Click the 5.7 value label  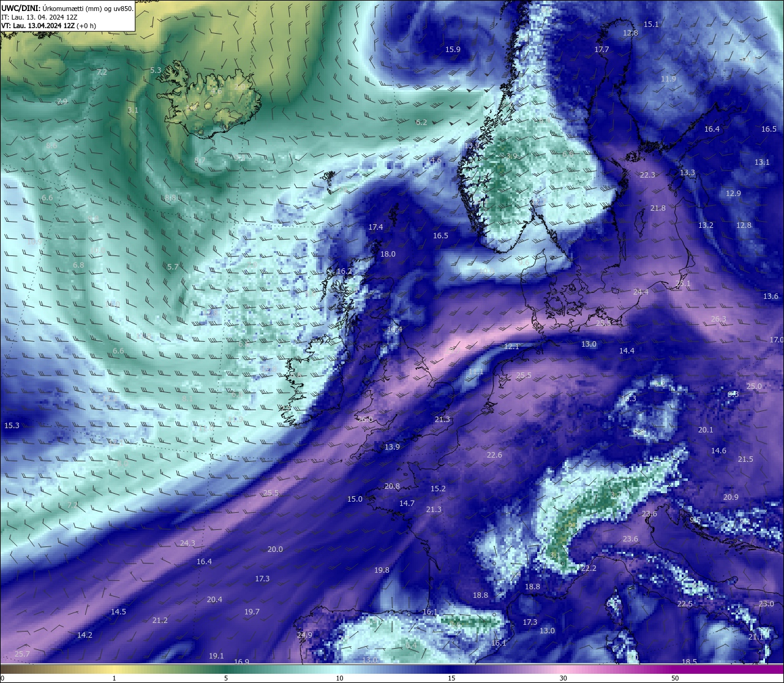[x=173, y=267]
